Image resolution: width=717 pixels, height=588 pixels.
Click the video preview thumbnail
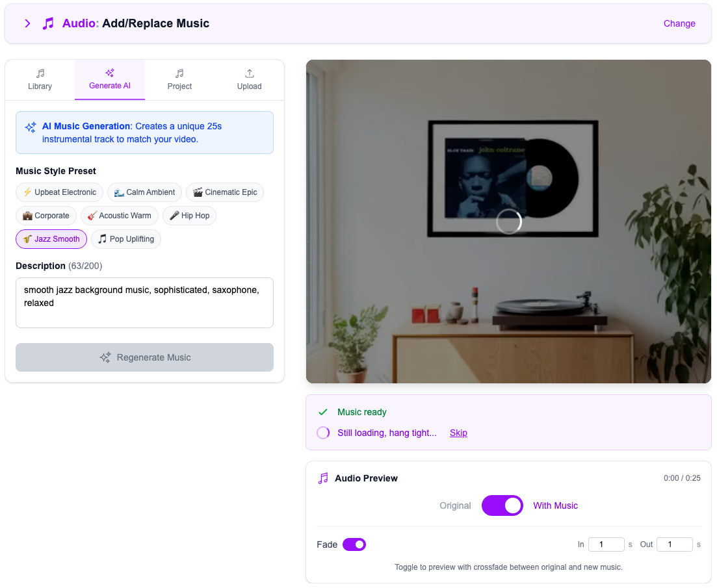point(508,222)
